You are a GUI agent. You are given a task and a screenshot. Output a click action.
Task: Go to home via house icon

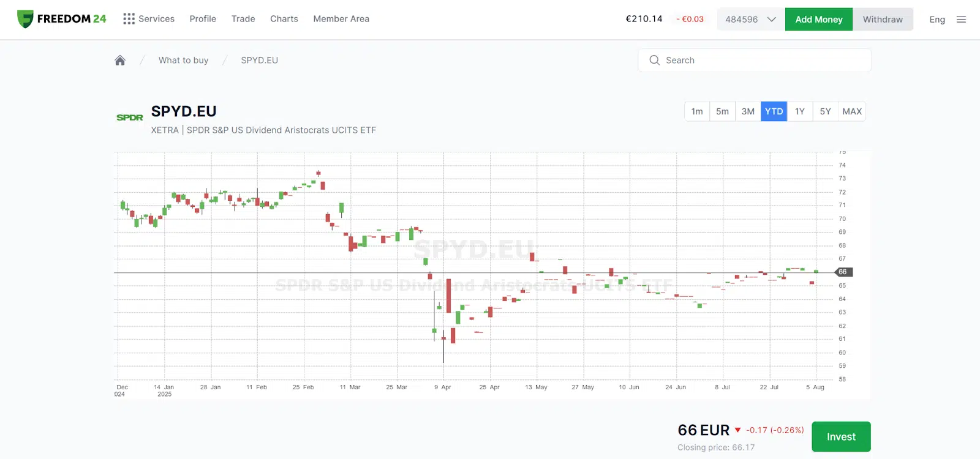[120, 60]
